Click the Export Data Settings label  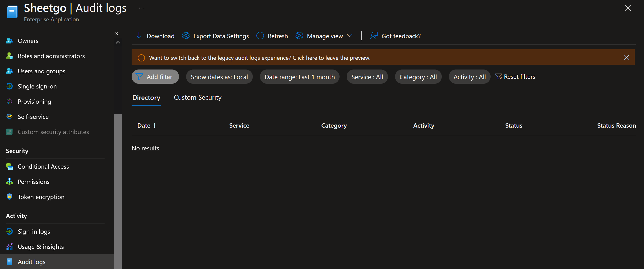coord(221,36)
